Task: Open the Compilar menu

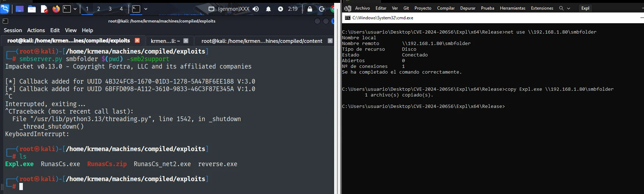Action: click(446, 8)
